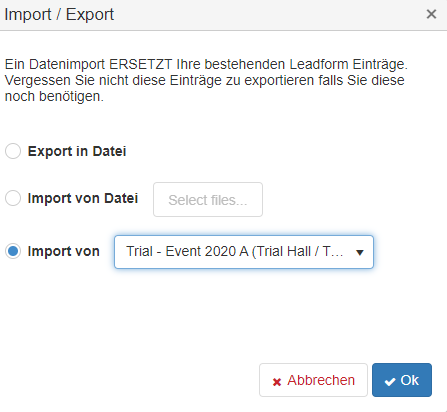Open the Select files... upload button
This screenshot has width=447, height=412.
tap(208, 199)
